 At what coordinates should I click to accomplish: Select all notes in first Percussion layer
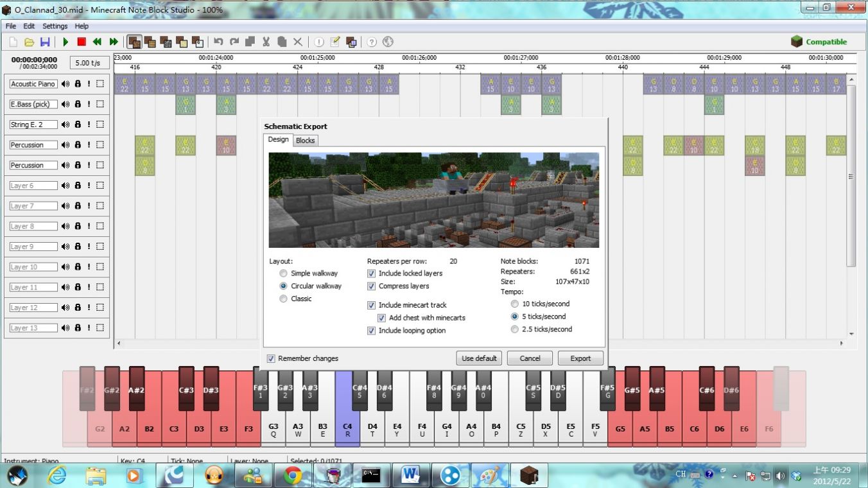pos(100,145)
